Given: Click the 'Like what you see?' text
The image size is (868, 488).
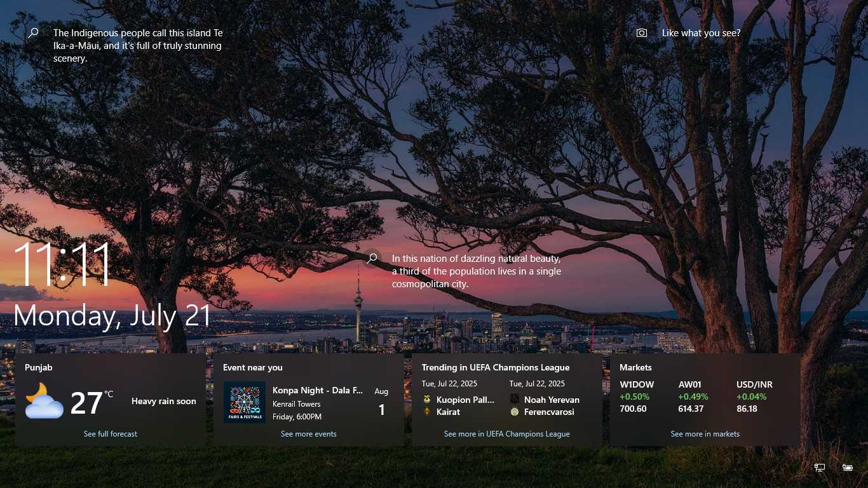Looking at the screenshot, I should pos(702,33).
